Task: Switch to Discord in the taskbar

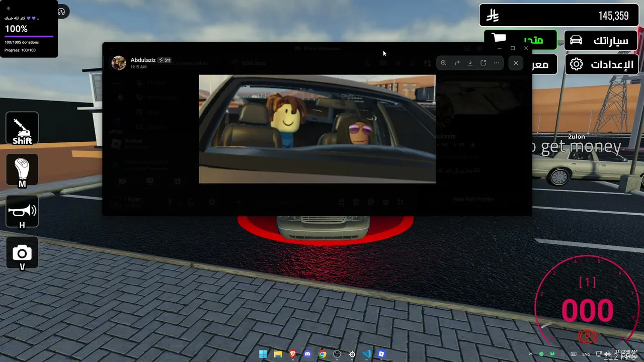Action: tap(307, 354)
